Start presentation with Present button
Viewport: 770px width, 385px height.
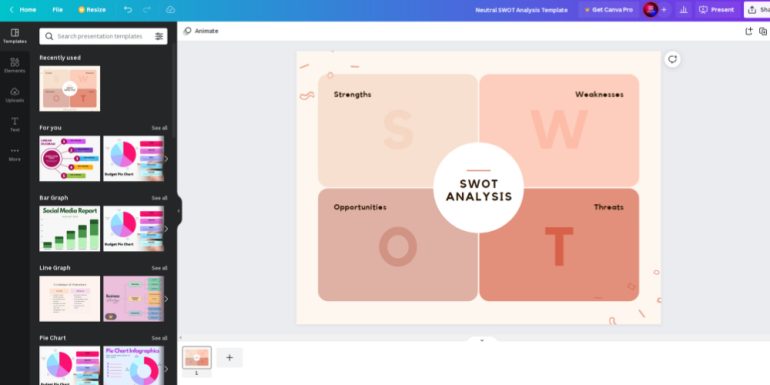tap(716, 10)
